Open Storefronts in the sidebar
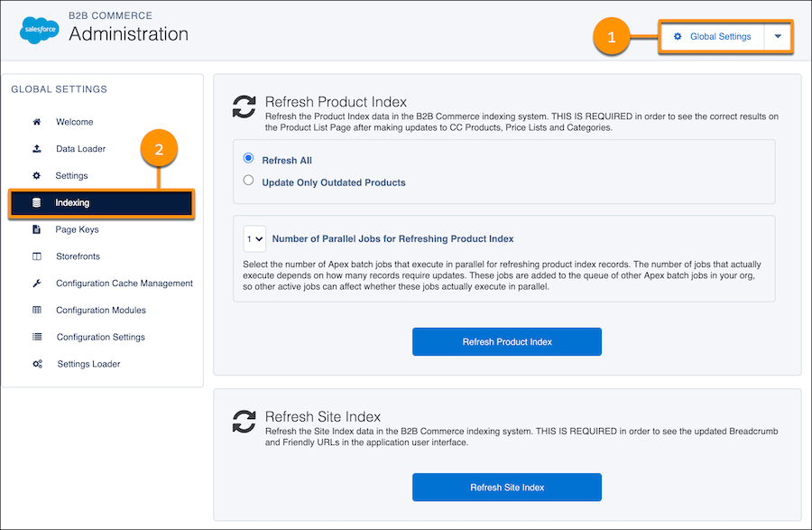Viewport: 812px width, 530px height. pyautogui.click(x=78, y=256)
